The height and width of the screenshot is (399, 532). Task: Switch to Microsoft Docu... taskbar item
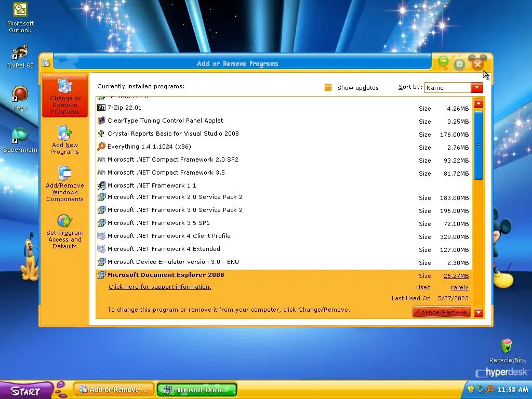tap(197, 390)
